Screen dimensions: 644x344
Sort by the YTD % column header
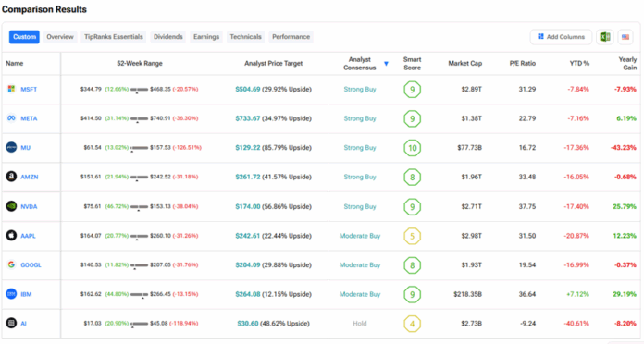579,63
